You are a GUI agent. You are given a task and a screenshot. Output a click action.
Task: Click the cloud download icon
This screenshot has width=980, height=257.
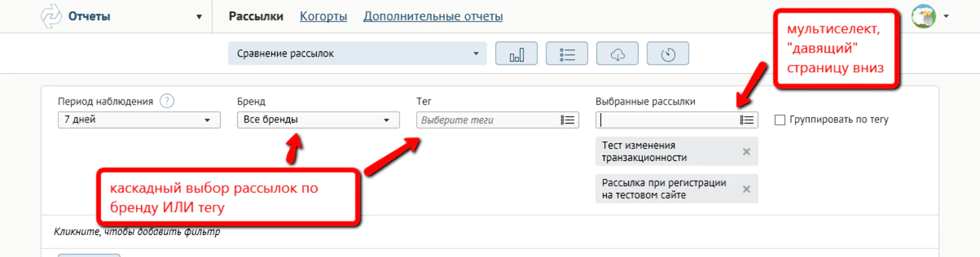(x=617, y=54)
